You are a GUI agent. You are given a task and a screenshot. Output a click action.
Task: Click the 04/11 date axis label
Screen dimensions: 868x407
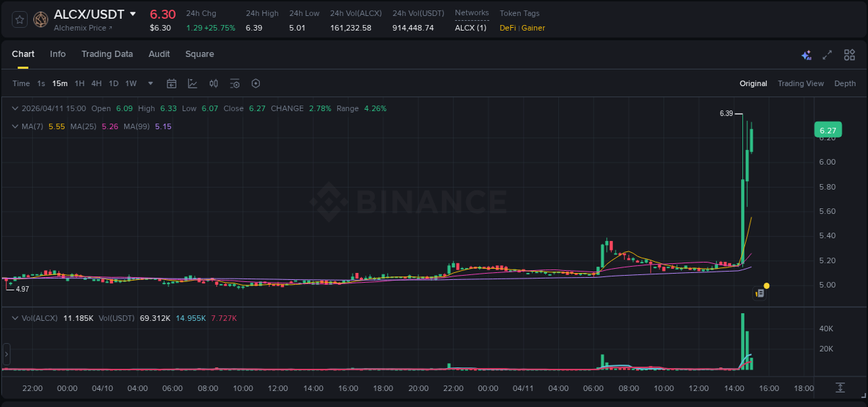[x=523, y=388]
